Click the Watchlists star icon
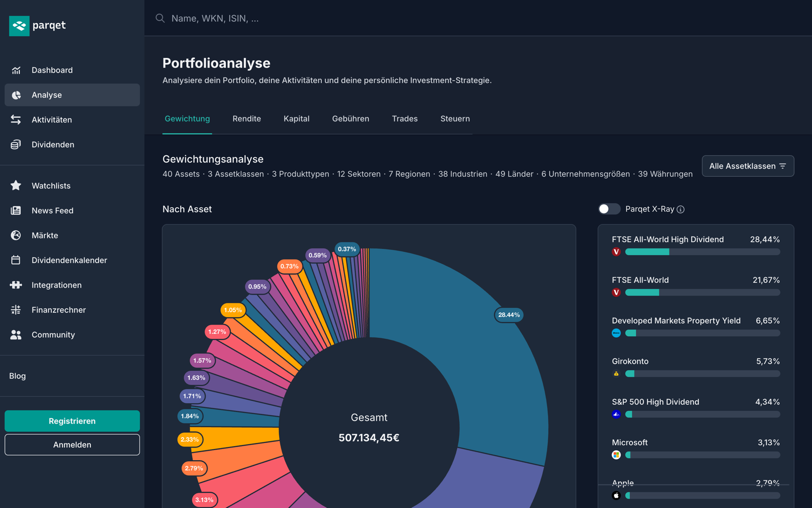Screen dimensions: 812x508 point(16,185)
